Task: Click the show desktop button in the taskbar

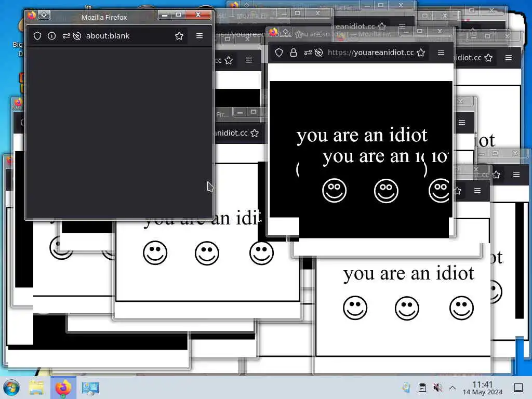Action: (518, 388)
